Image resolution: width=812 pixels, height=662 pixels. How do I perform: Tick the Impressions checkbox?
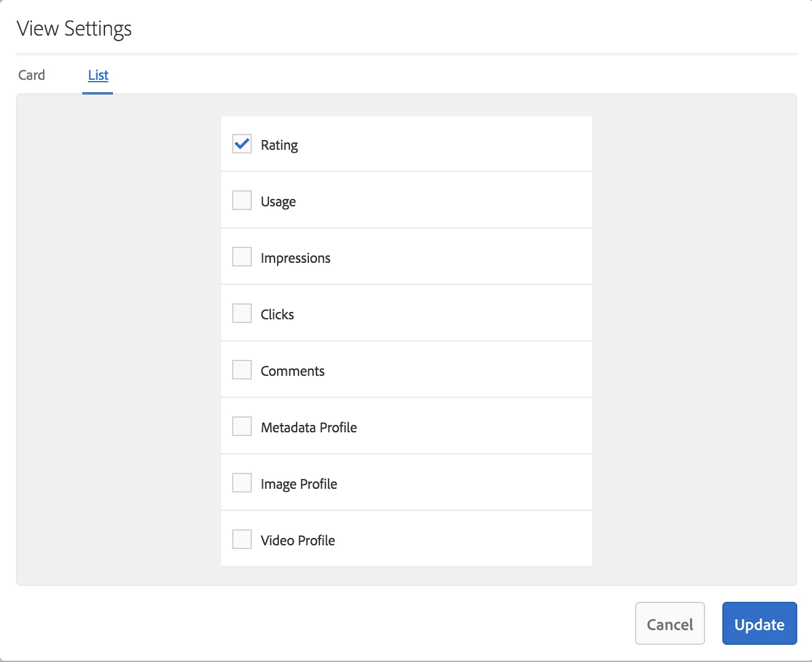tap(242, 257)
